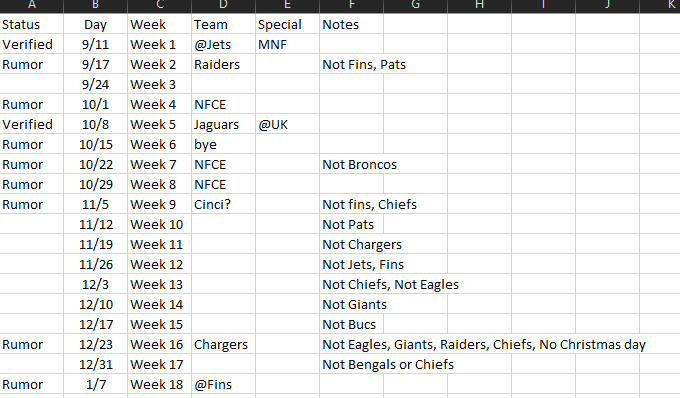Click the bye cell for Week 6
The image size is (680, 398).
[x=223, y=144]
